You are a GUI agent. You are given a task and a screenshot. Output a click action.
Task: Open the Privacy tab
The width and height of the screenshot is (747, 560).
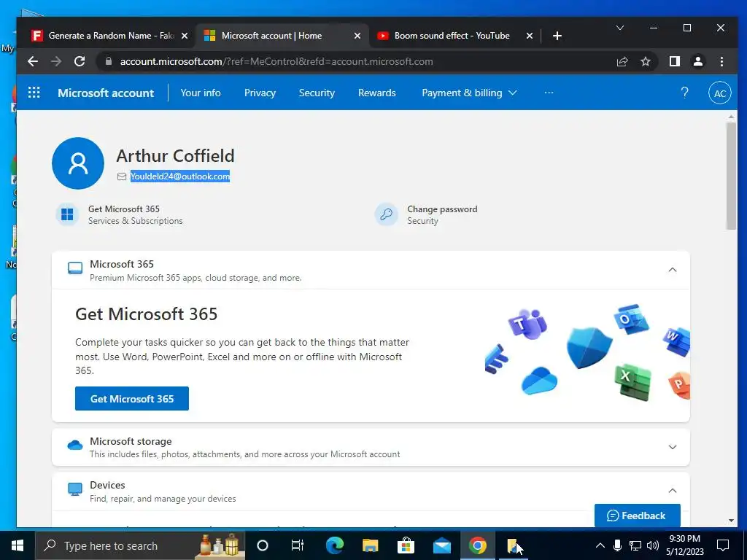point(260,93)
